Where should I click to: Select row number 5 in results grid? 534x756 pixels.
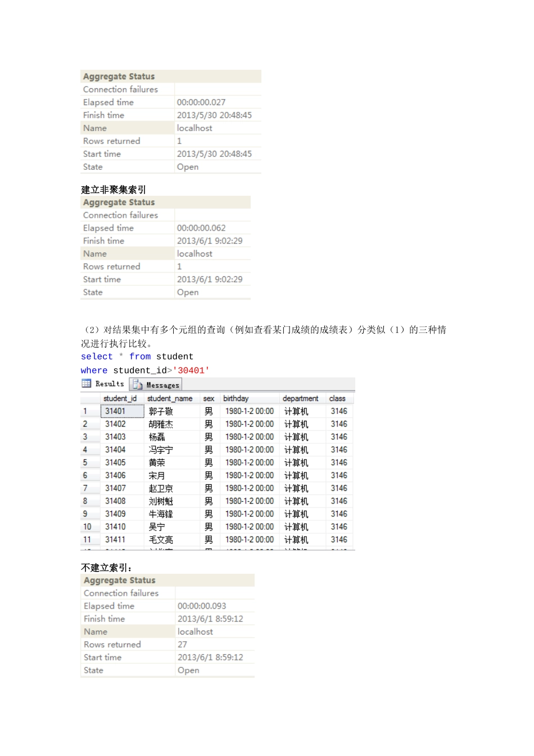pos(85,462)
